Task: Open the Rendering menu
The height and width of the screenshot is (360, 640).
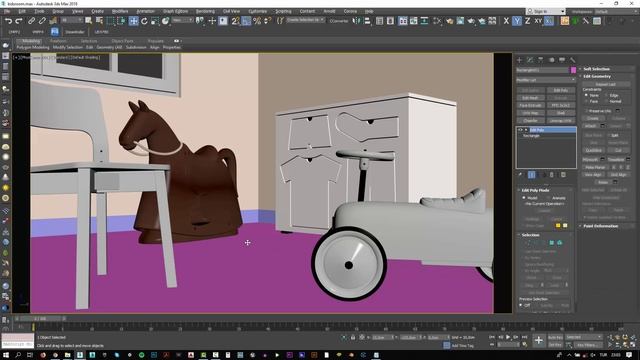Action: click(x=205, y=11)
